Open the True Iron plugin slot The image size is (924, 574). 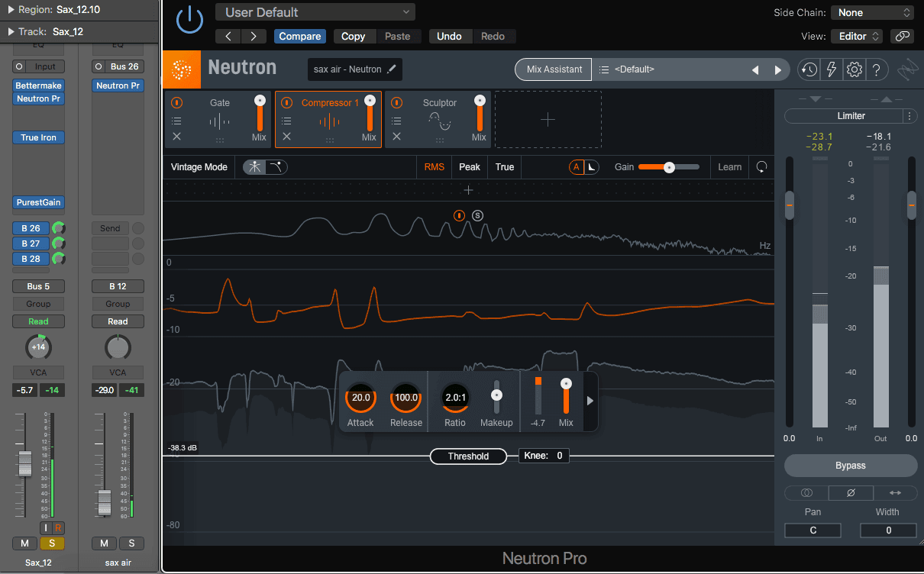[x=38, y=137]
